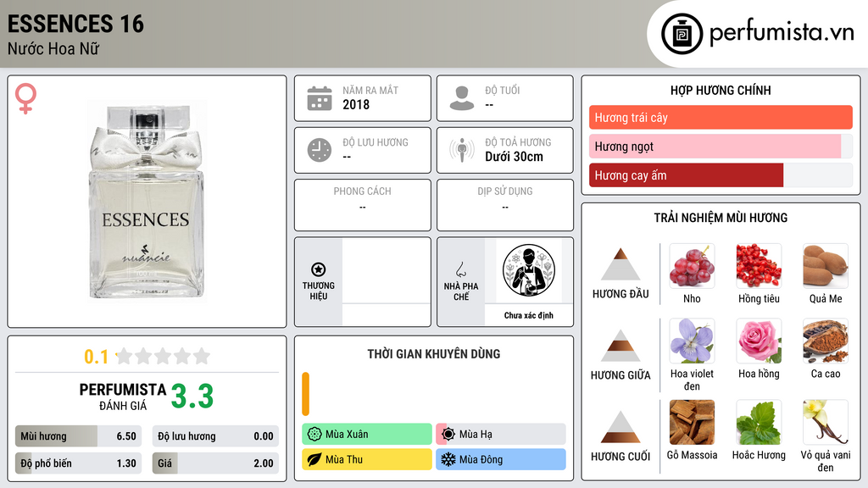Click the nose icon above Nhà pha chế
Viewport: 868px width, 488px height.
[460, 269]
